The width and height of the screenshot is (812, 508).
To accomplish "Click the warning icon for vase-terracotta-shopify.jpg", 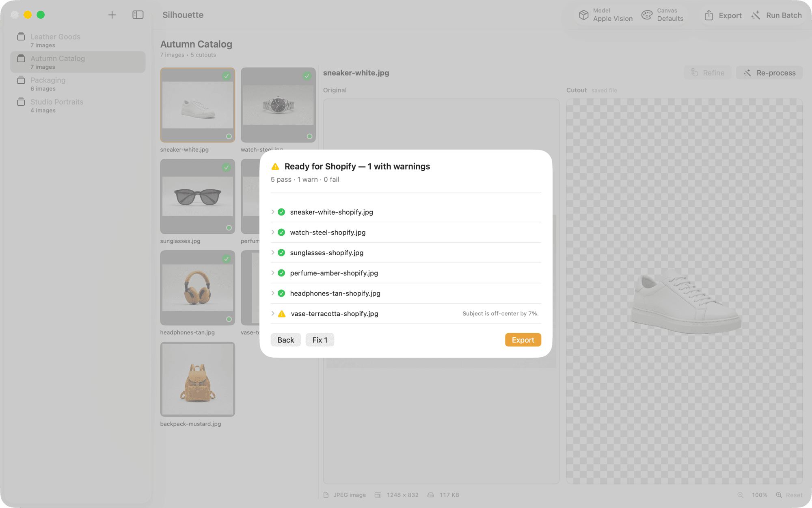I will click(x=282, y=314).
